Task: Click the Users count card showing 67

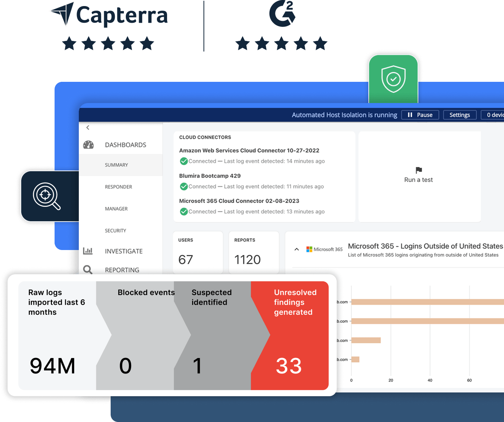Action: coord(197,252)
